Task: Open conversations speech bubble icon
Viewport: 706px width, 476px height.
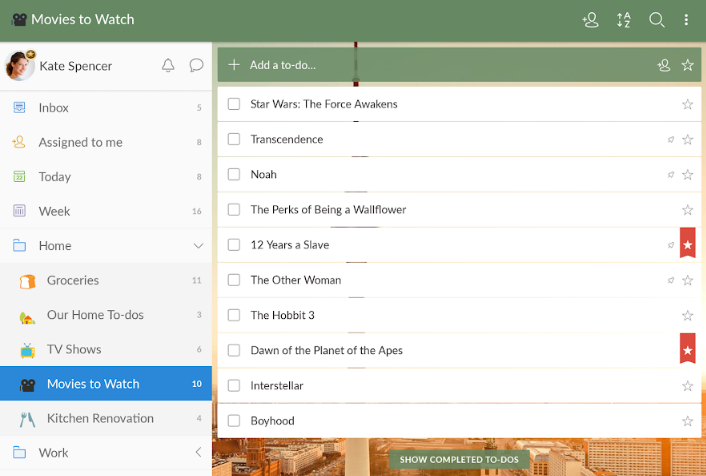Action: point(196,66)
